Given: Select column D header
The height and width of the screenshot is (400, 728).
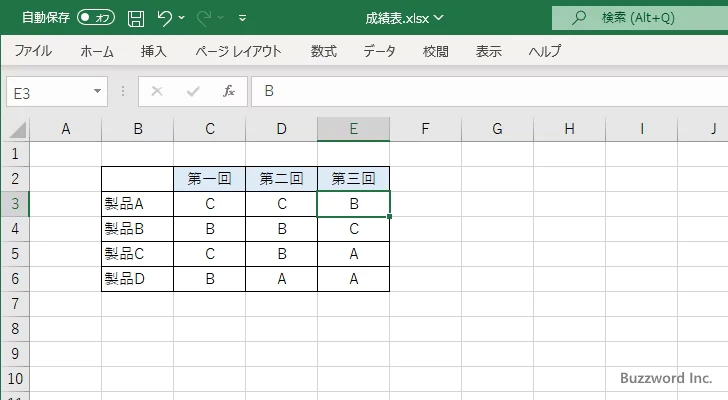Looking at the screenshot, I should click(x=281, y=129).
